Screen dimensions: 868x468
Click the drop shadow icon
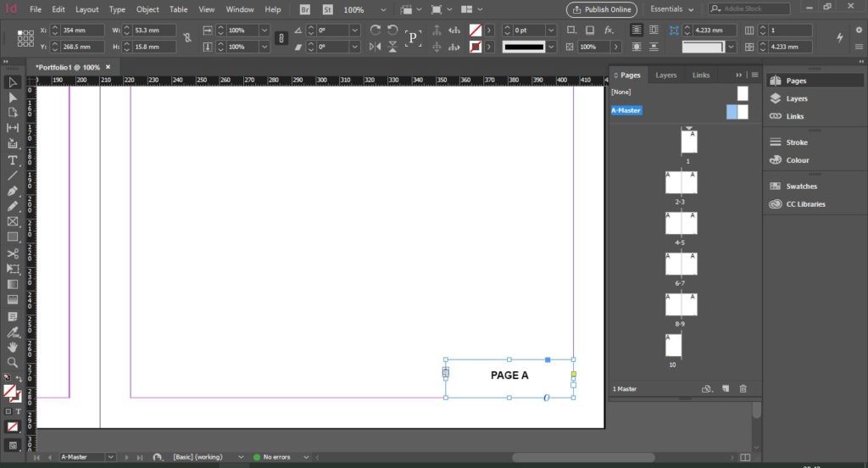[x=590, y=30]
